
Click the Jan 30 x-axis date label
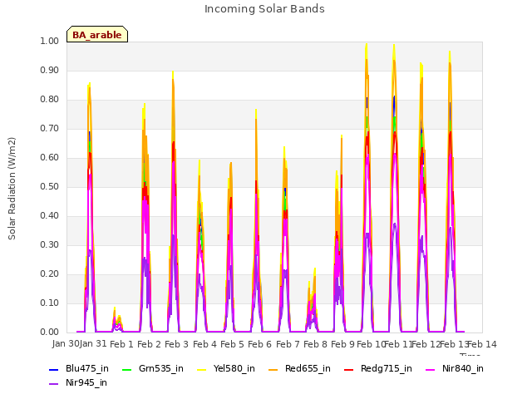click(x=65, y=344)
